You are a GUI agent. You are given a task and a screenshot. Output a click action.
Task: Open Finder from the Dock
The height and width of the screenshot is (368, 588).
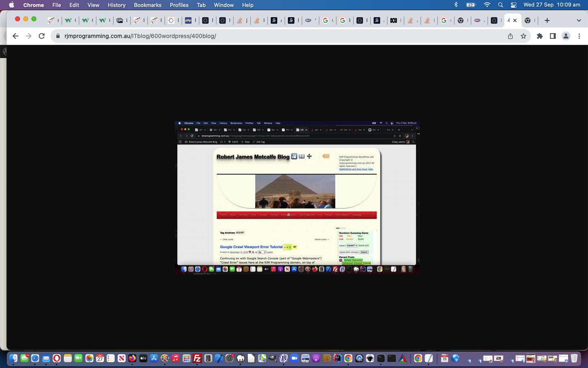click(13, 358)
